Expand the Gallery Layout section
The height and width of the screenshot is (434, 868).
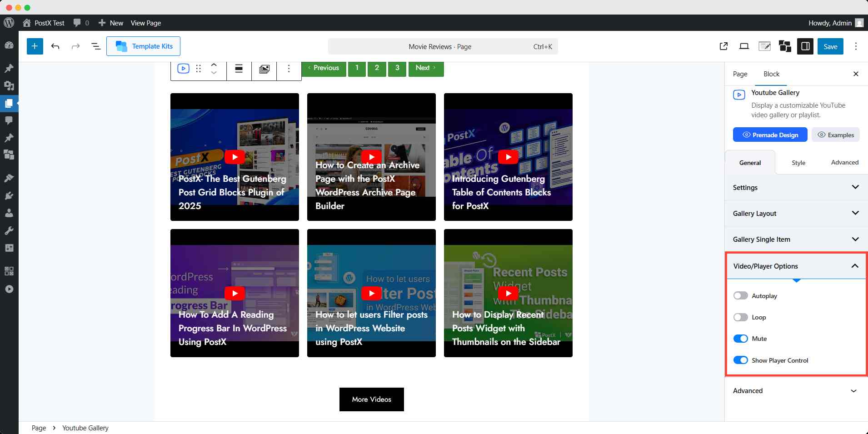[794, 213]
